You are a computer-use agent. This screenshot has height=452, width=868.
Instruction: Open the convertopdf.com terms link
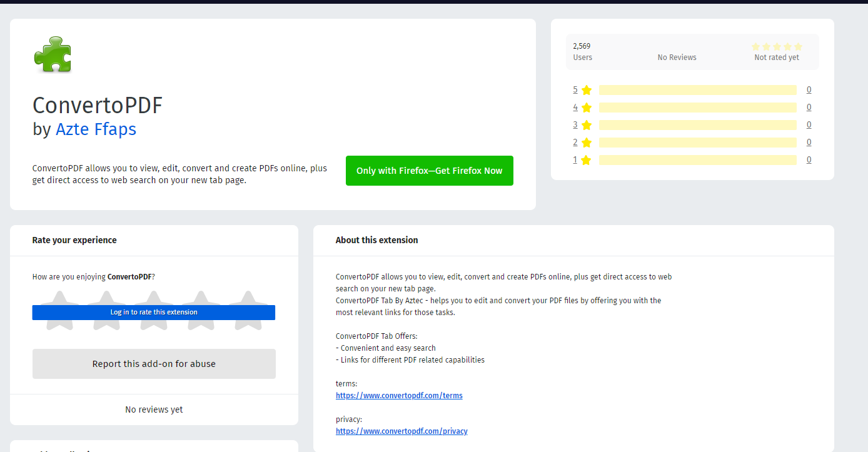[x=399, y=396]
